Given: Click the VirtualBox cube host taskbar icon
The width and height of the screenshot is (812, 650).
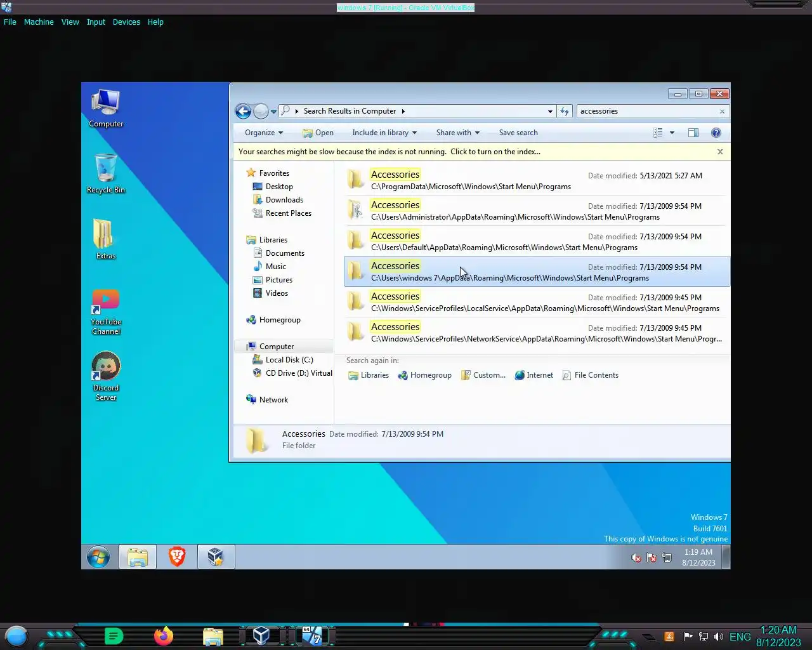Looking at the screenshot, I should pos(261,635).
